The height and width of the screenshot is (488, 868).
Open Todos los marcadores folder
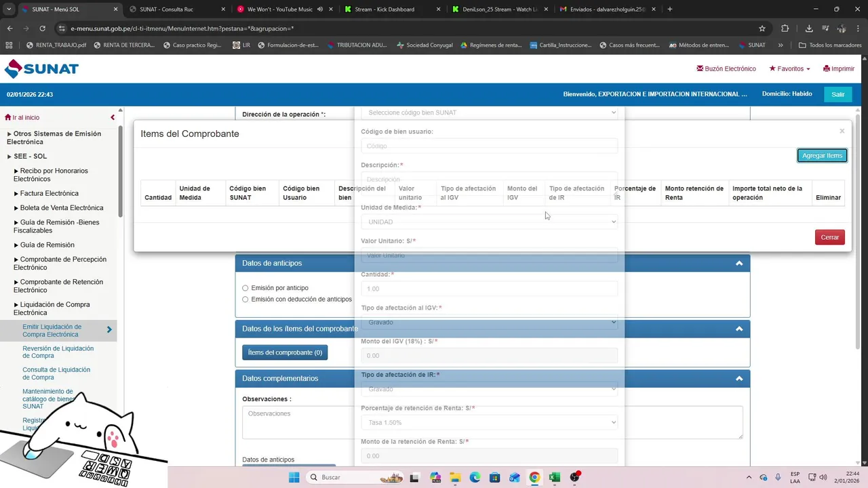pyautogui.click(x=831, y=45)
